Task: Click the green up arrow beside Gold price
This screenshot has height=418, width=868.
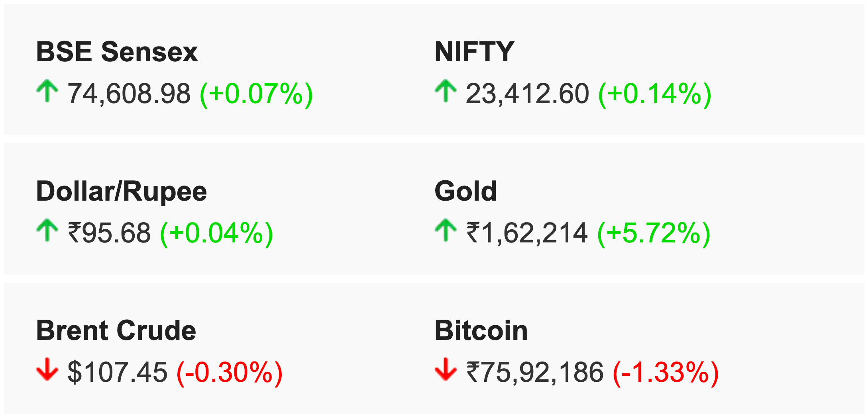Action: point(446,230)
